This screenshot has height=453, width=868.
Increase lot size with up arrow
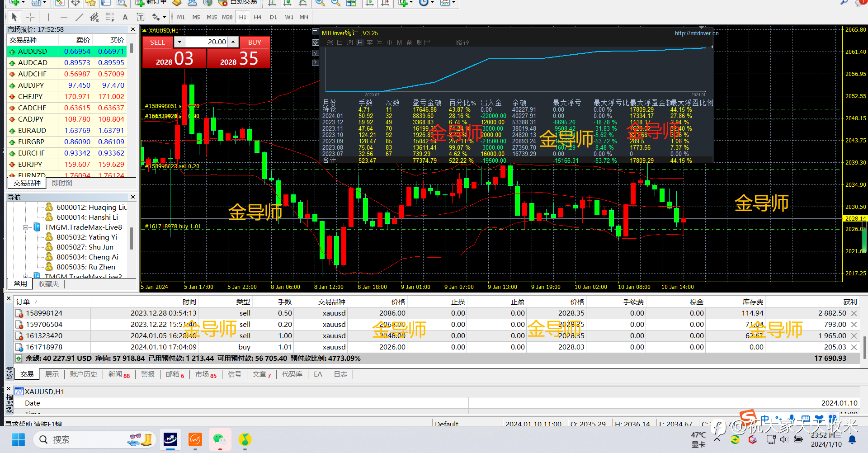[233, 42]
